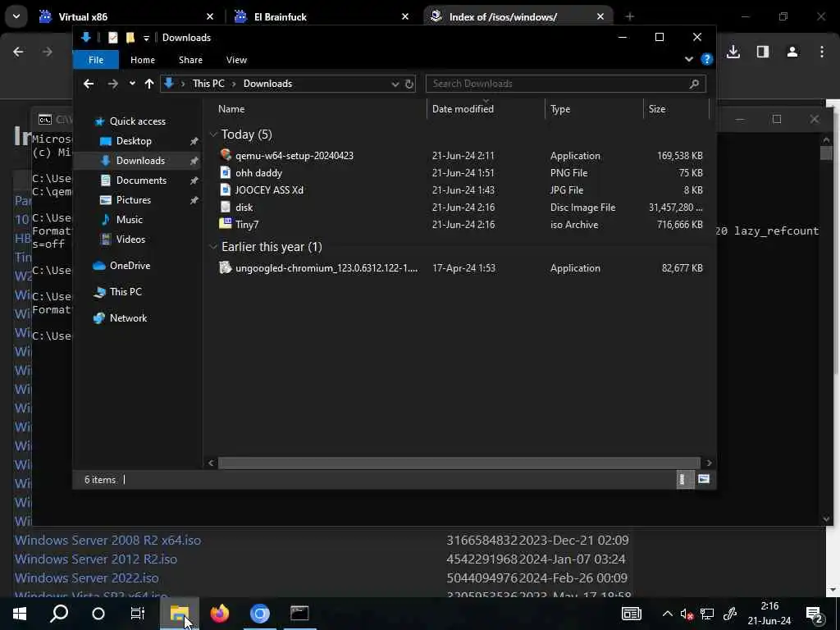Open Quick Access Toolbar customize dropdown

coord(146,38)
